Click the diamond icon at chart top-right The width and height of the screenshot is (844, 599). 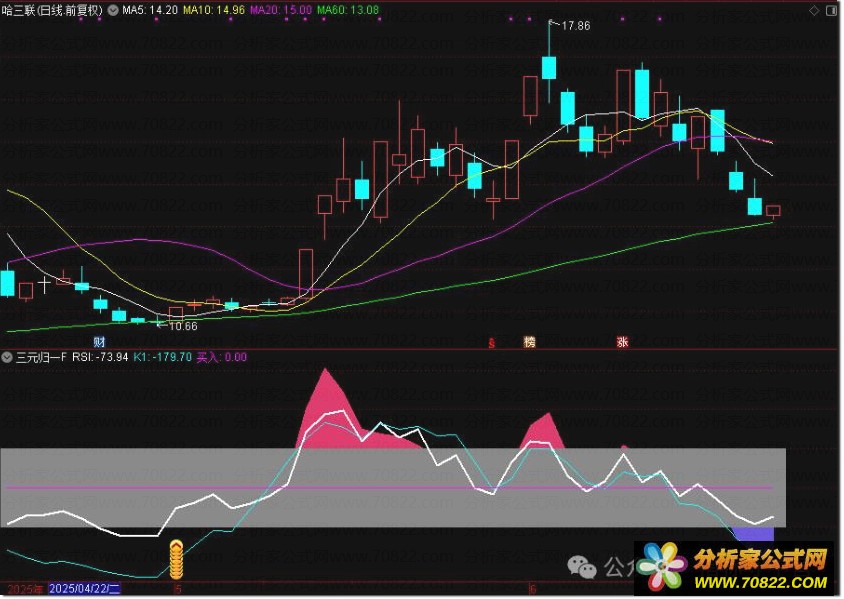[814, 10]
